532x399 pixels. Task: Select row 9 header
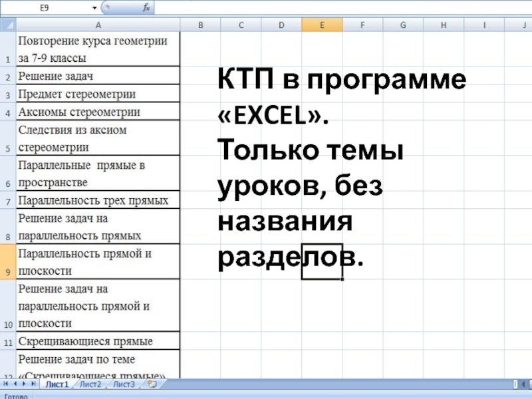pos(8,262)
